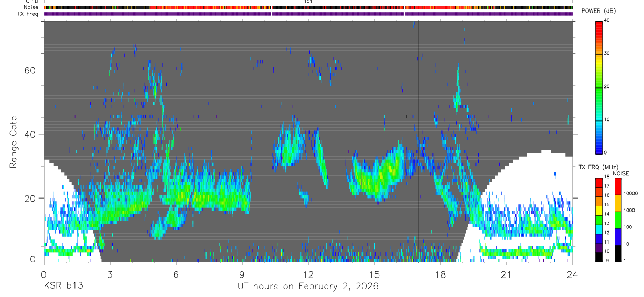Image resolution: width=644 pixels, height=297 pixels.
Task: Click the 15 label on TX FRQ scale
Action: click(607, 205)
